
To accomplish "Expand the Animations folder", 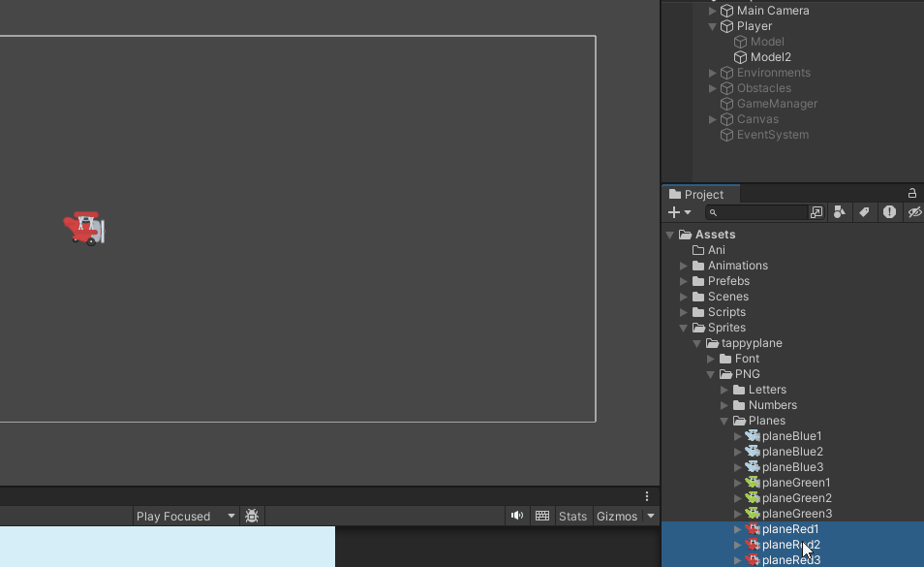I will click(684, 266).
